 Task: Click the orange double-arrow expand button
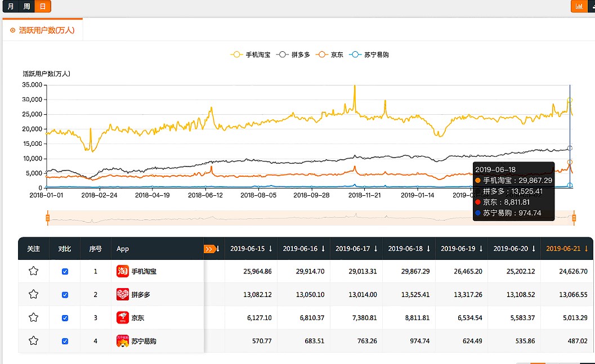click(209, 249)
